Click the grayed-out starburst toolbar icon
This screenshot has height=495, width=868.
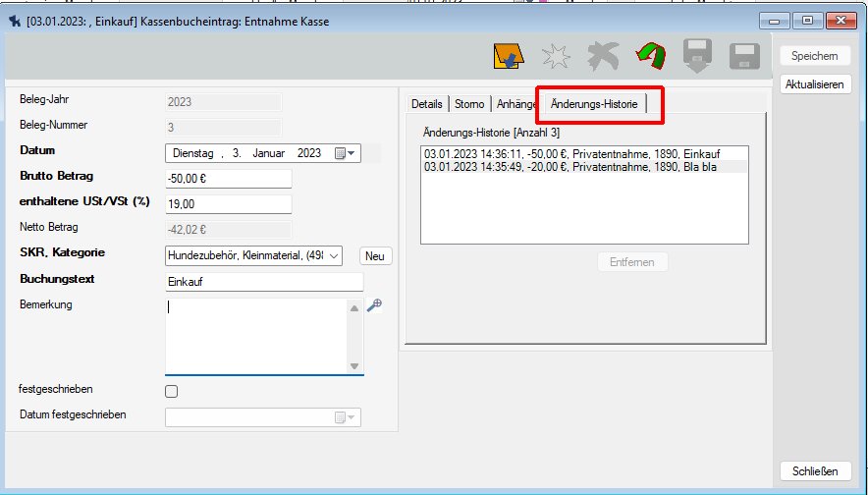pyautogui.click(x=556, y=58)
